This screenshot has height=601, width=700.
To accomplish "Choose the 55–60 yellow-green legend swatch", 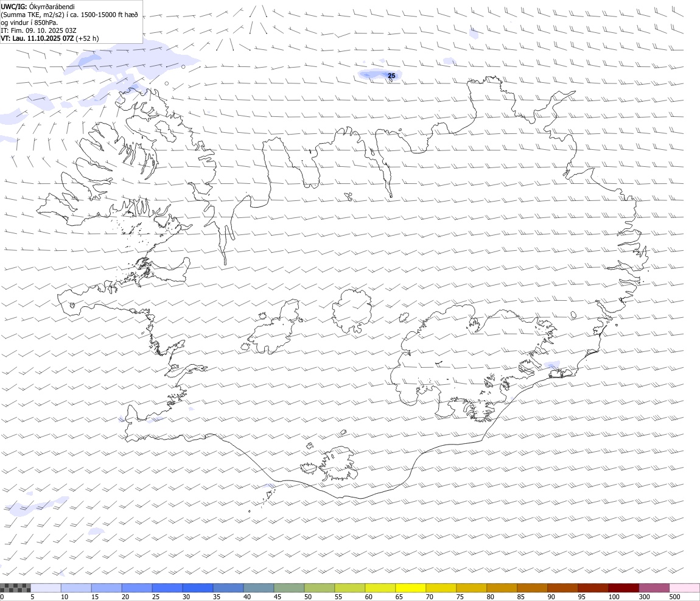I will point(349,588).
